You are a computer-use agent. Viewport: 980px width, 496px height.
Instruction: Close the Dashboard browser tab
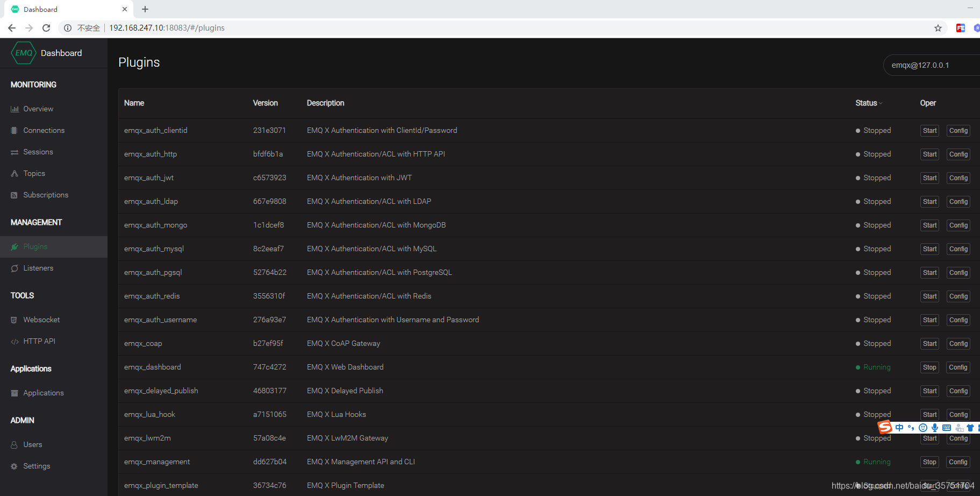point(125,9)
